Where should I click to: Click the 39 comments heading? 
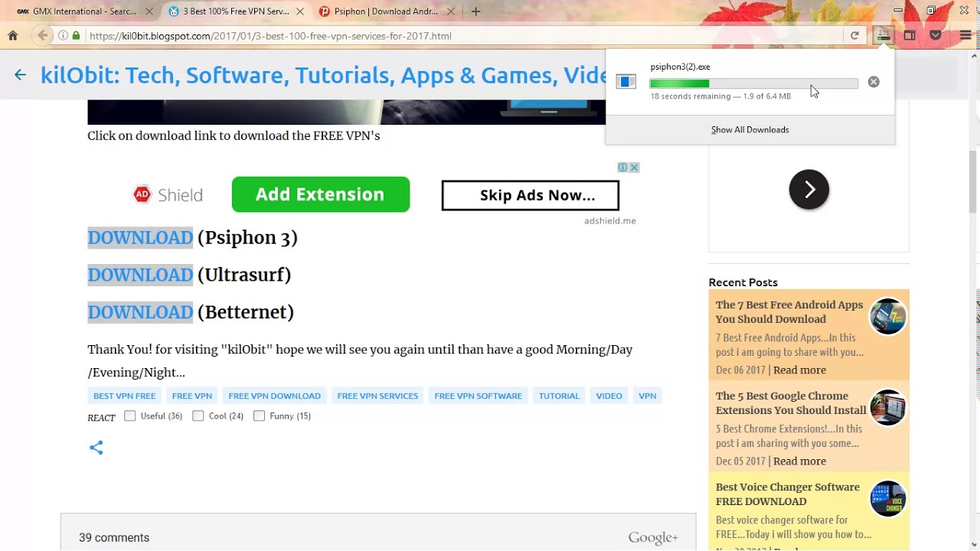point(114,537)
